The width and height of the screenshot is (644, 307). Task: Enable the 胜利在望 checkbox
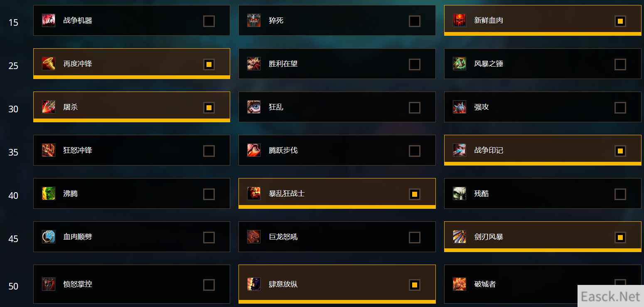point(414,64)
